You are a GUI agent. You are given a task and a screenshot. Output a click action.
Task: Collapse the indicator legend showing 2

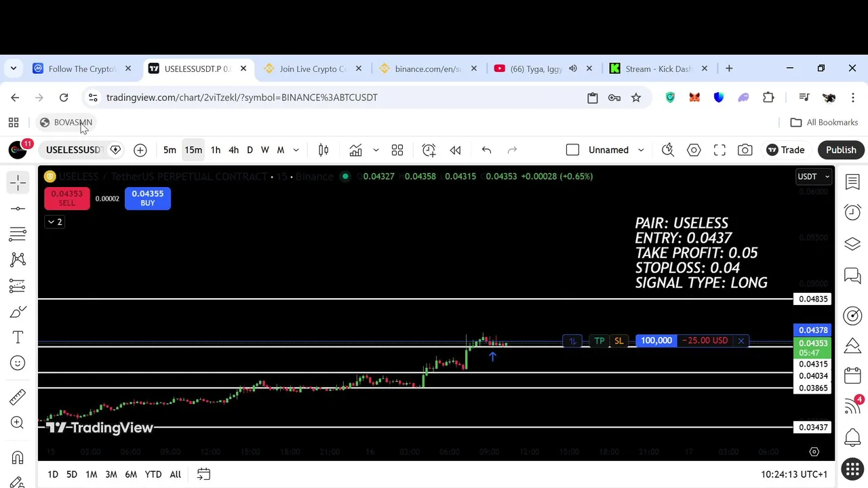coord(54,222)
